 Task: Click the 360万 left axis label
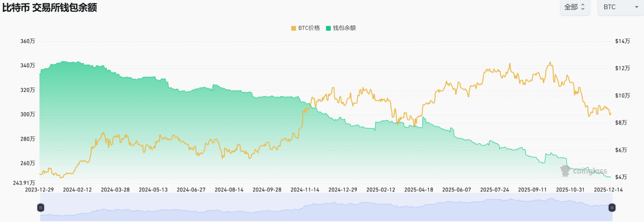coord(28,41)
